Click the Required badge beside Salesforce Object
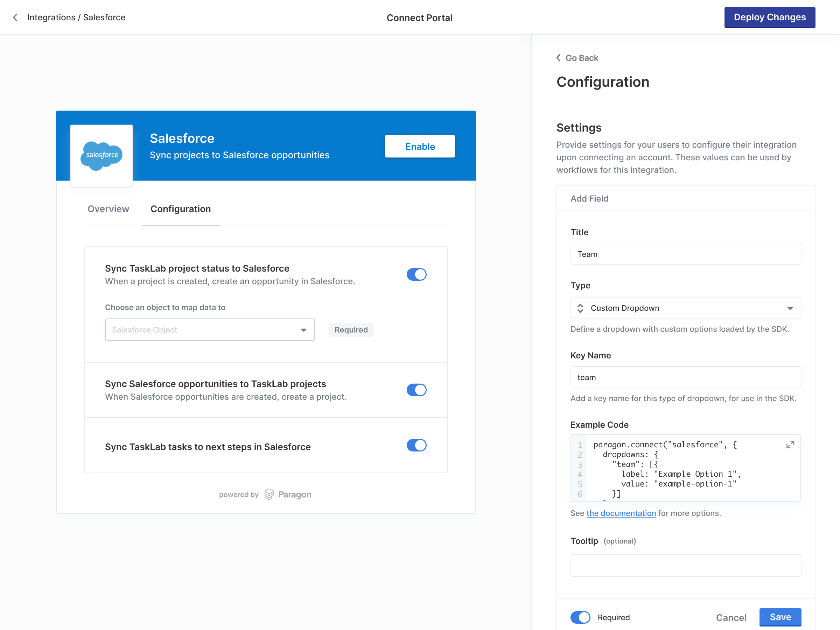 click(351, 330)
